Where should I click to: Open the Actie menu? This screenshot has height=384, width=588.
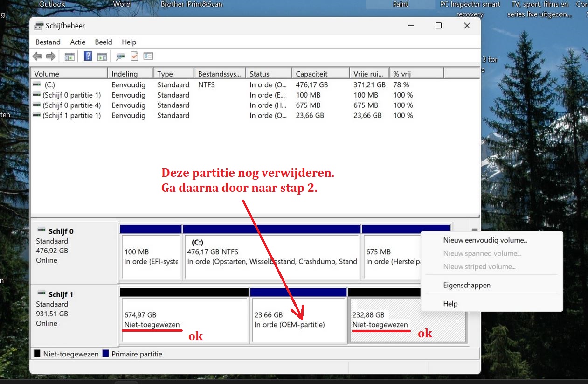coord(78,42)
